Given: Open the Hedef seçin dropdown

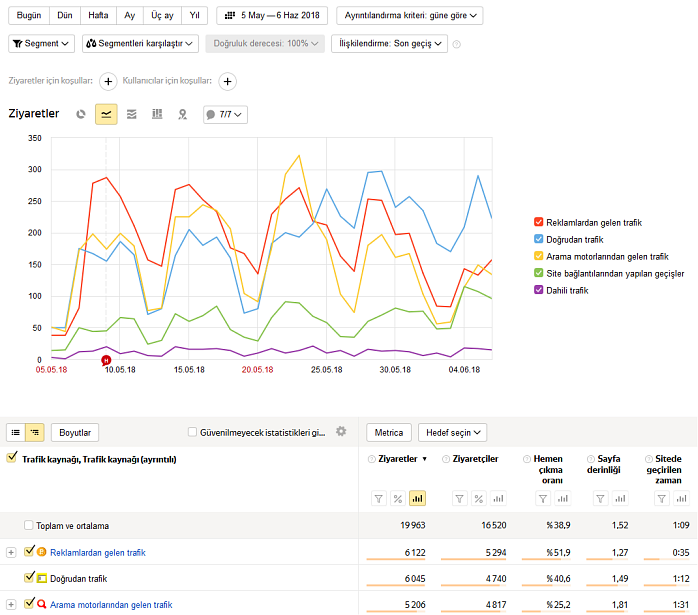Looking at the screenshot, I should (x=452, y=433).
